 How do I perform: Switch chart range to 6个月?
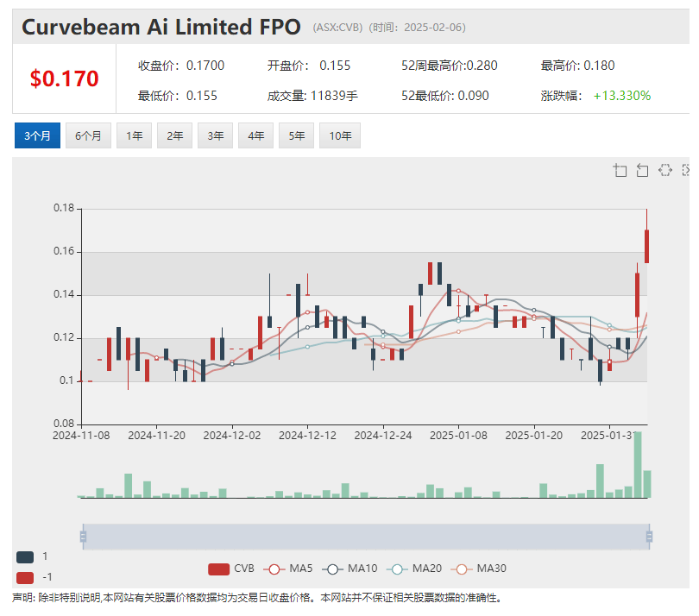click(88, 135)
